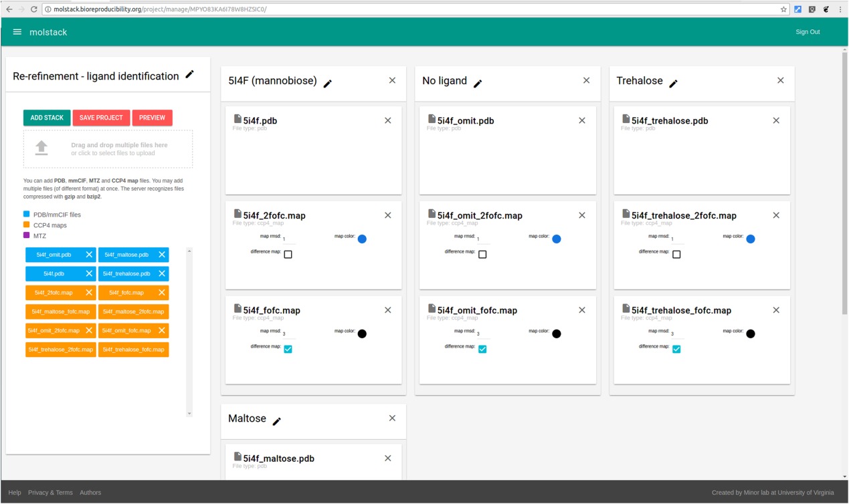Select the 5i4f_maltose_fofc.map file chip

[x=61, y=311]
